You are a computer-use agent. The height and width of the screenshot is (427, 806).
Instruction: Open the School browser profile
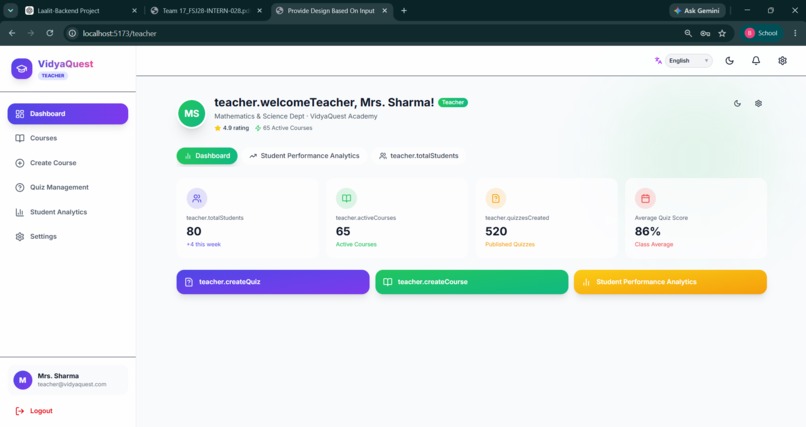[x=762, y=33]
